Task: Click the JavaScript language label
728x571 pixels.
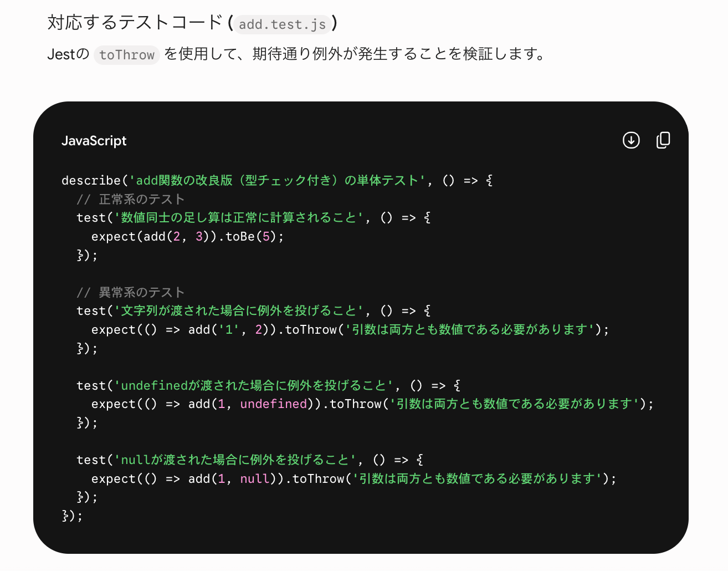Action: tap(94, 141)
